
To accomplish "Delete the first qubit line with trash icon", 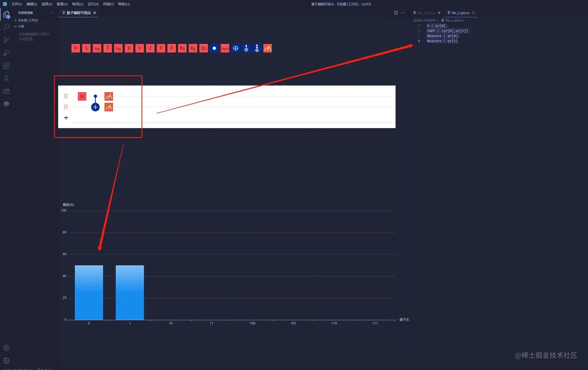I will click(x=66, y=96).
